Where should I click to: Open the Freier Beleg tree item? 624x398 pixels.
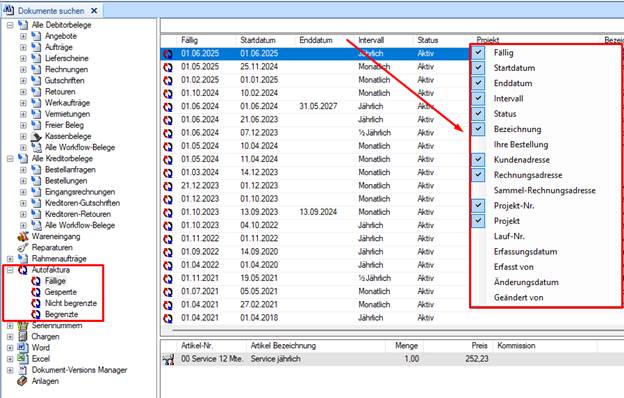tap(64, 125)
